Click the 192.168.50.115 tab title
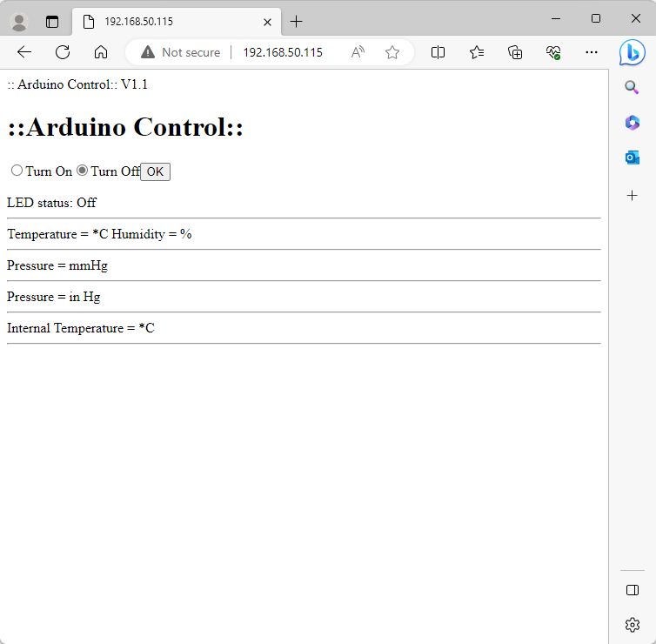The width and height of the screenshot is (656, 644). tap(138, 22)
